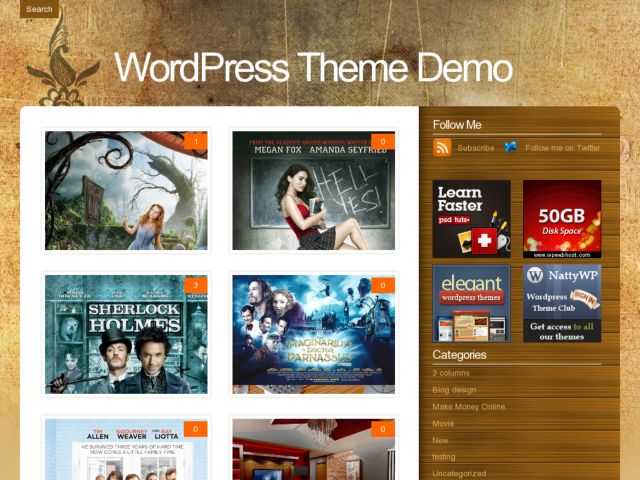Click comment count badge on Megan Fox poster
The height and width of the screenshot is (480, 640).
click(383, 142)
